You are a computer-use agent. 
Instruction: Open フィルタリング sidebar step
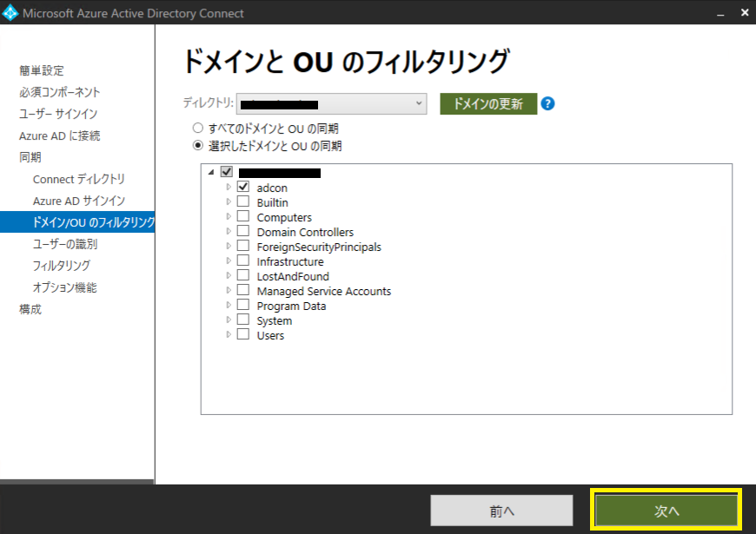[61, 266]
